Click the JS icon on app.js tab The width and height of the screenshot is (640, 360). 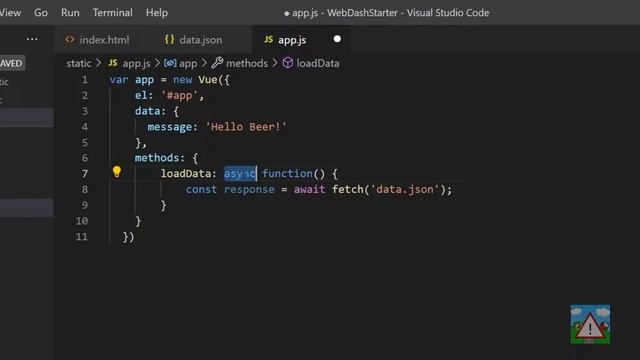point(268,40)
